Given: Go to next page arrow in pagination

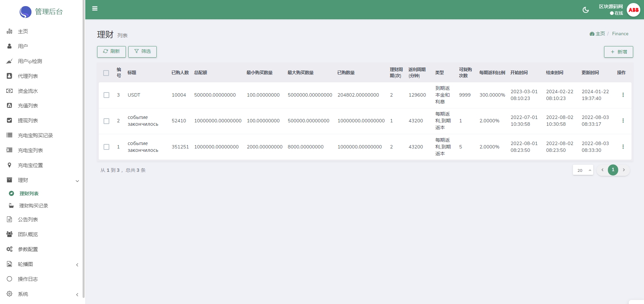Looking at the screenshot, I should click(x=624, y=170).
